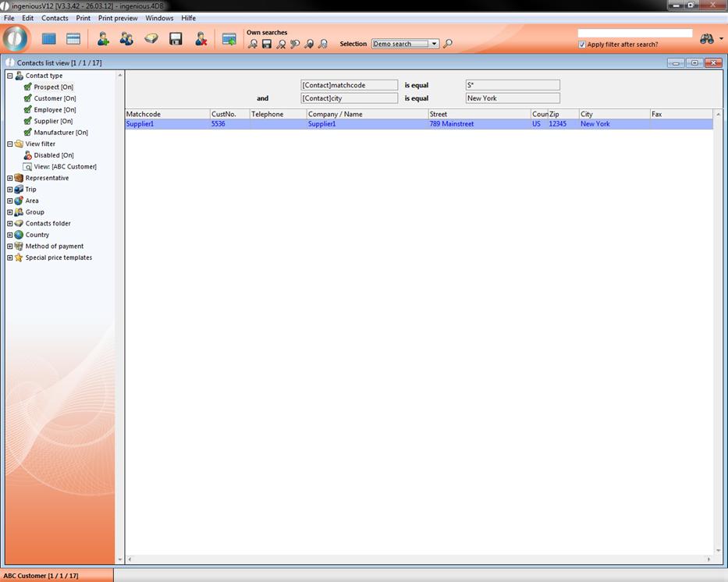Click the solid blue list view icon
The image size is (728, 582).
(x=49, y=39)
